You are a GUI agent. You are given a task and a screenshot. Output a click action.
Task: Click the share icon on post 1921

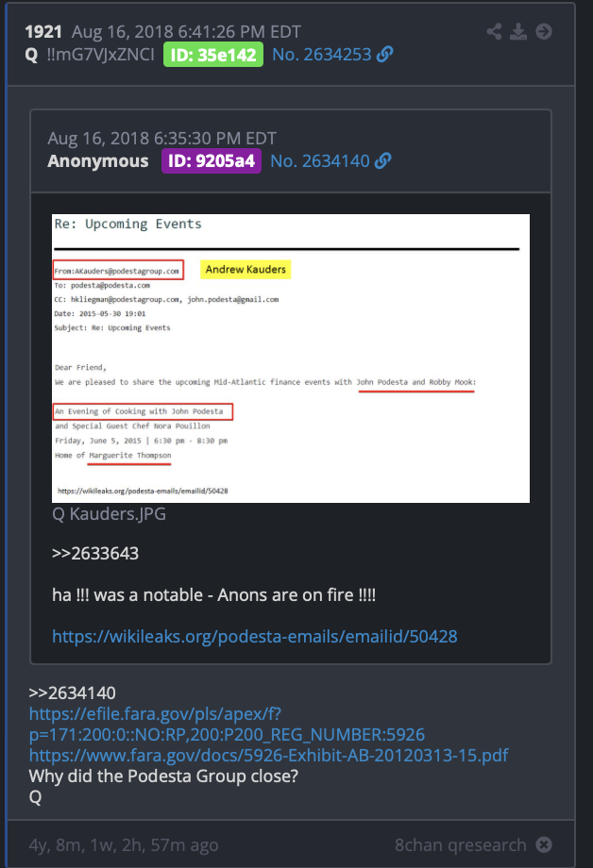click(494, 31)
